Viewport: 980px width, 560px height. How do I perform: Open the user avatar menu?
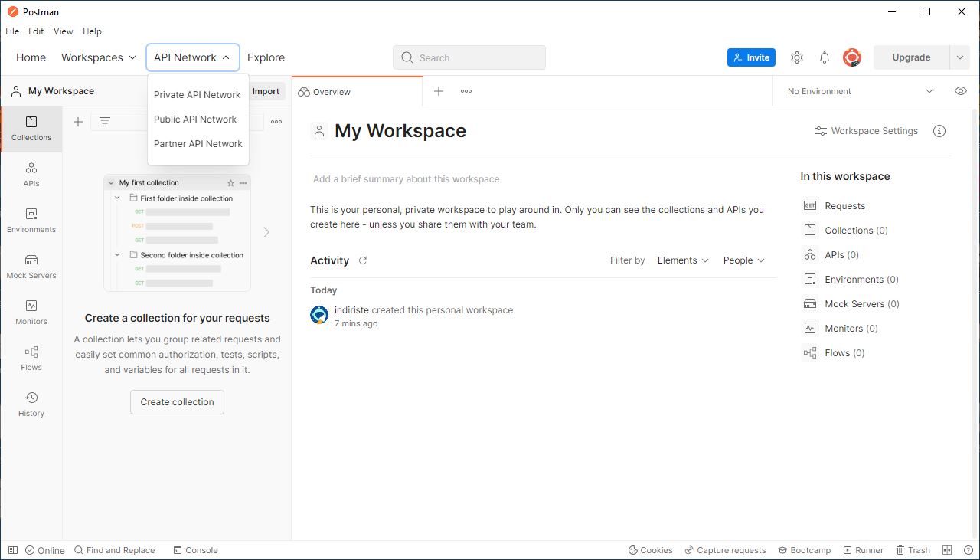click(x=852, y=57)
